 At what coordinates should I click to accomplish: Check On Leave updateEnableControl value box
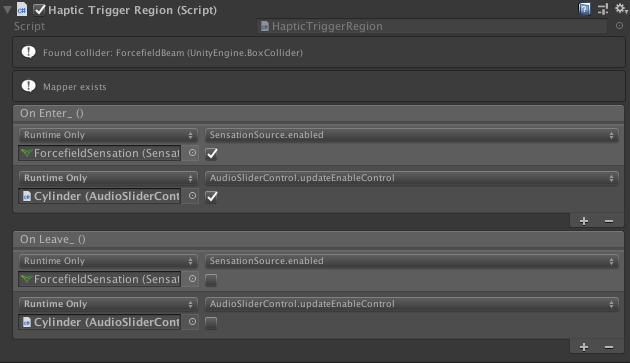(x=211, y=323)
